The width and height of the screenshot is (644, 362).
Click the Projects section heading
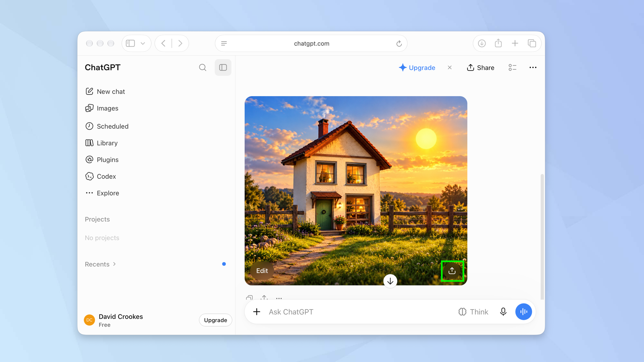[97, 219]
